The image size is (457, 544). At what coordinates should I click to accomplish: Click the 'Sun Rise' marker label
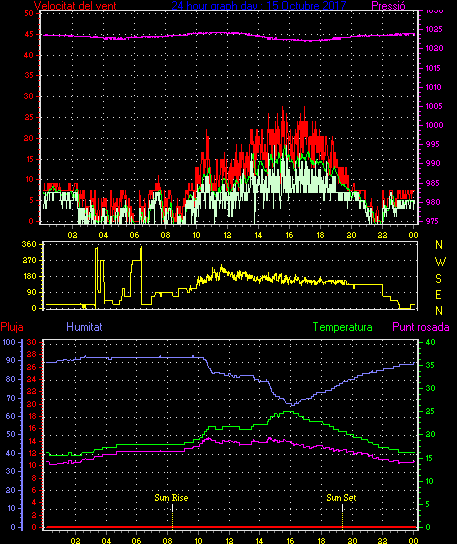coord(171,498)
